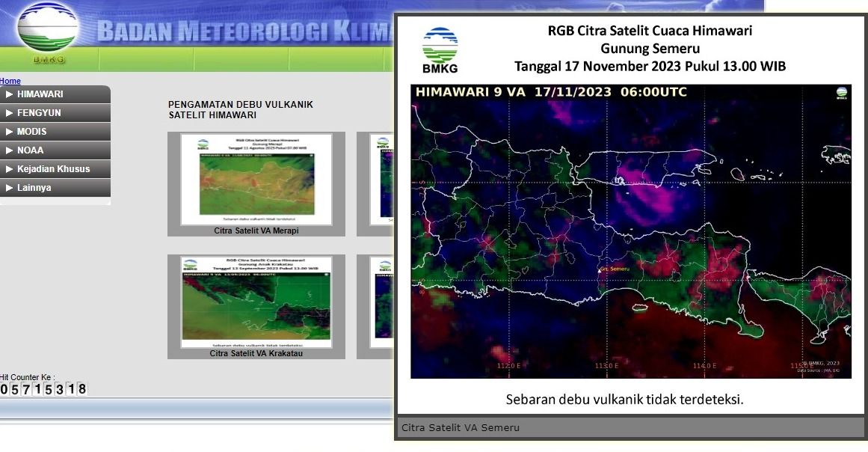
Task: Open the Lainnya menu item
Action: pyautogui.click(x=55, y=188)
